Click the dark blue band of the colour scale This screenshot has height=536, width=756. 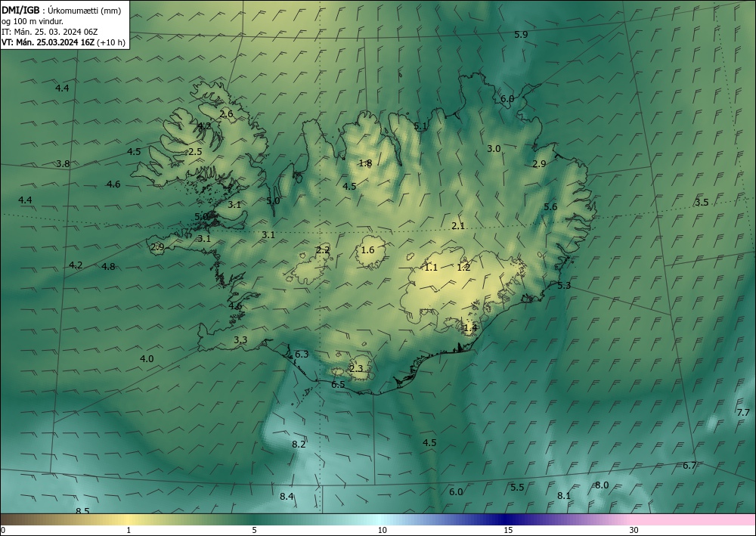[x=507, y=519]
